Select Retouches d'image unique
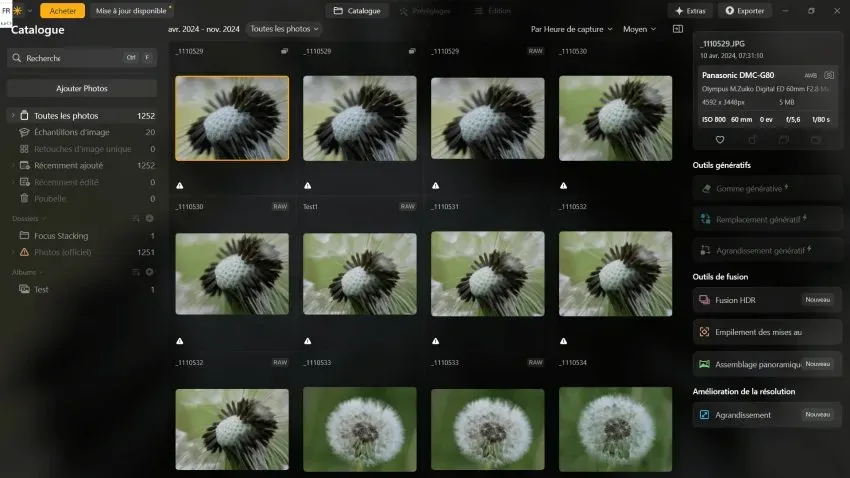Viewport: 850px width, 478px height. (x=83, y=148)
